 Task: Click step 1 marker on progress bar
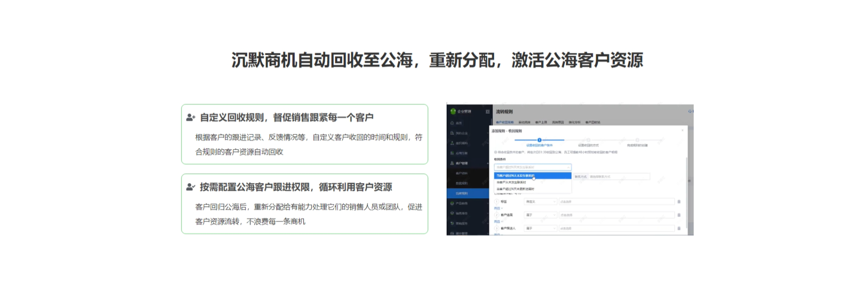(x=539, y=140)
